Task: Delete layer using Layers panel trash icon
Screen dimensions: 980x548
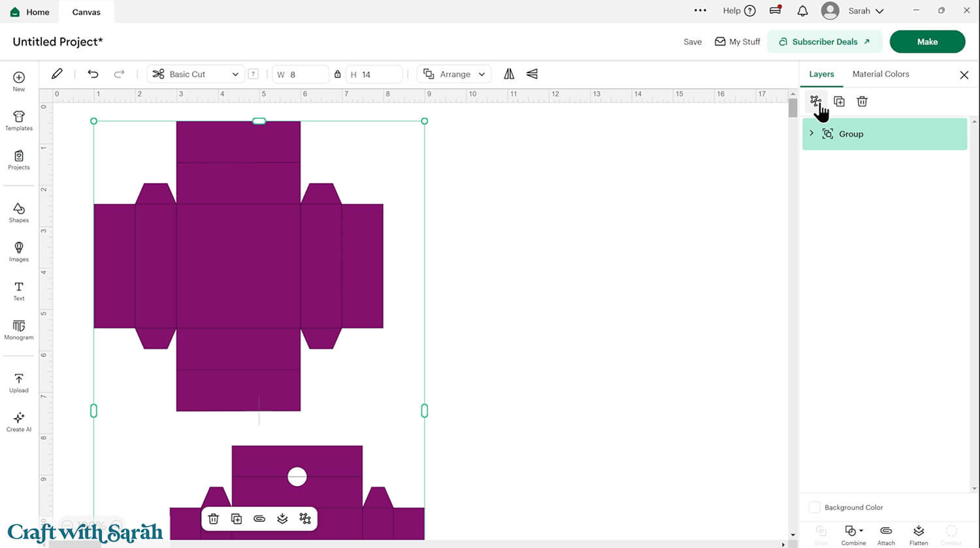Action: coord(862,101)
